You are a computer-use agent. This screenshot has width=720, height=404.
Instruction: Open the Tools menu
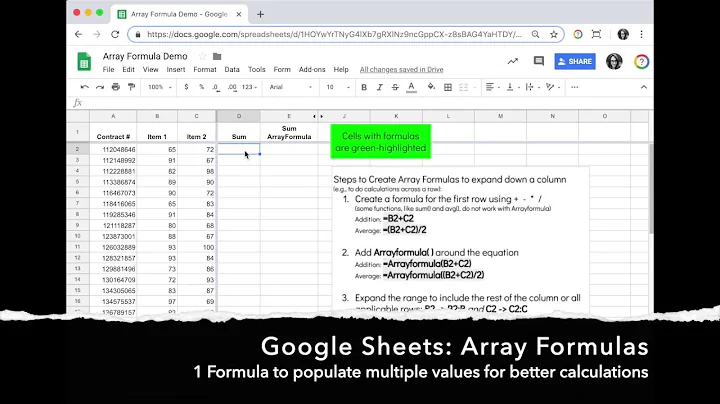tap(257, 69)
